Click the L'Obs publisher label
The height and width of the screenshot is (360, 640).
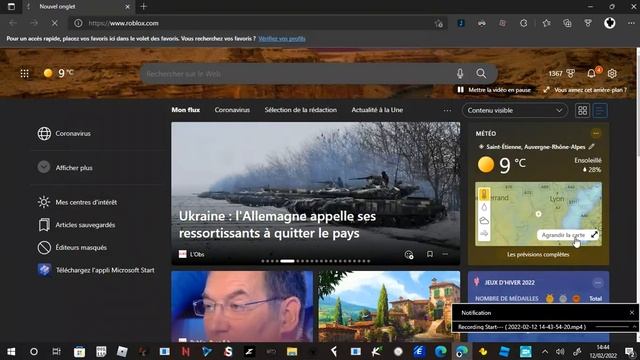point(192,254)
